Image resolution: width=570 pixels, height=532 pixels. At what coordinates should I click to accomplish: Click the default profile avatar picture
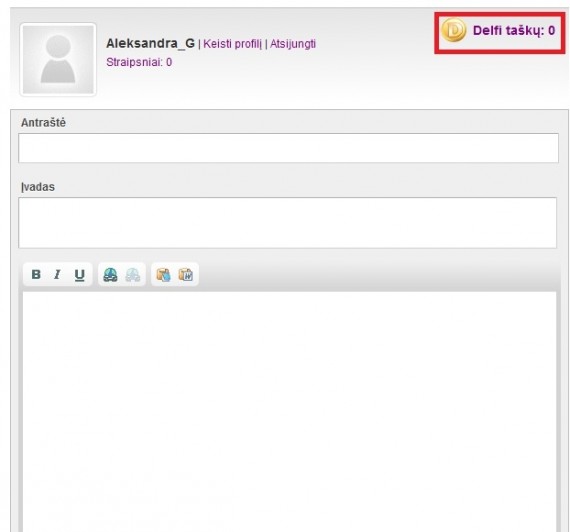58,60
